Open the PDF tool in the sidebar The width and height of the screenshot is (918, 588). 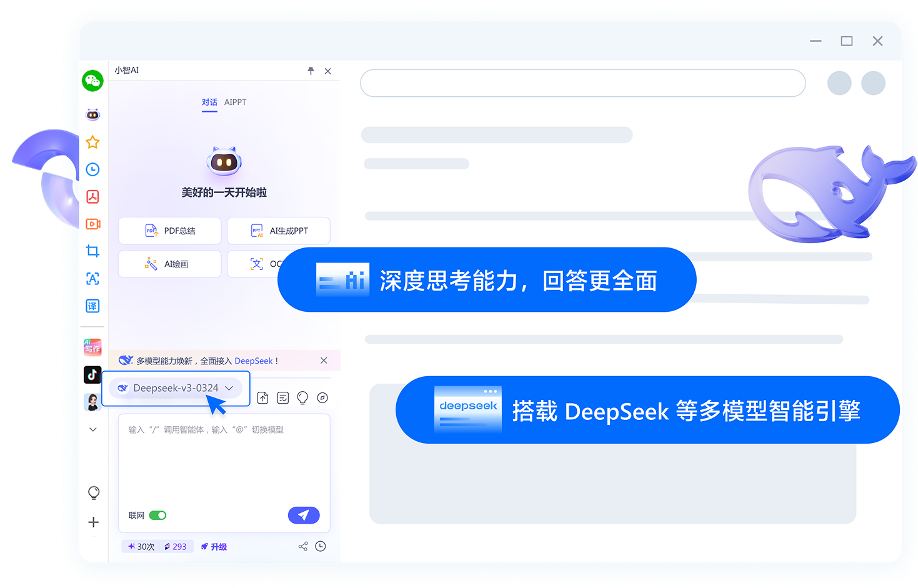click(92, 196)
